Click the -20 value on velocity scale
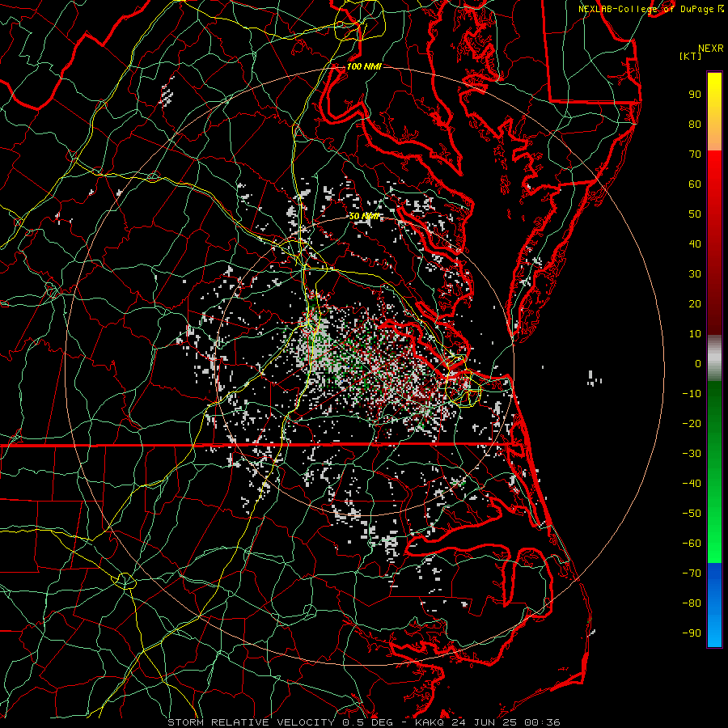The image size is (728, 728). point(692,424)
